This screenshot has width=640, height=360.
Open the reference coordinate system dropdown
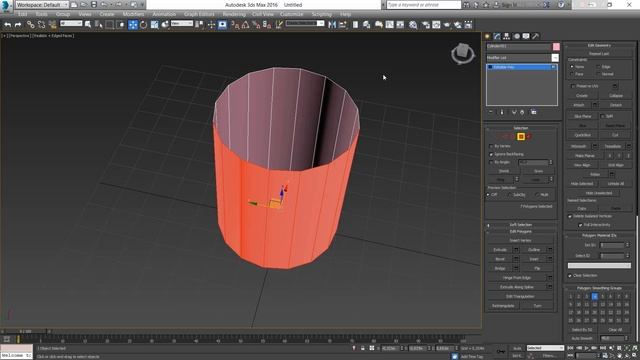pos(182,24)
